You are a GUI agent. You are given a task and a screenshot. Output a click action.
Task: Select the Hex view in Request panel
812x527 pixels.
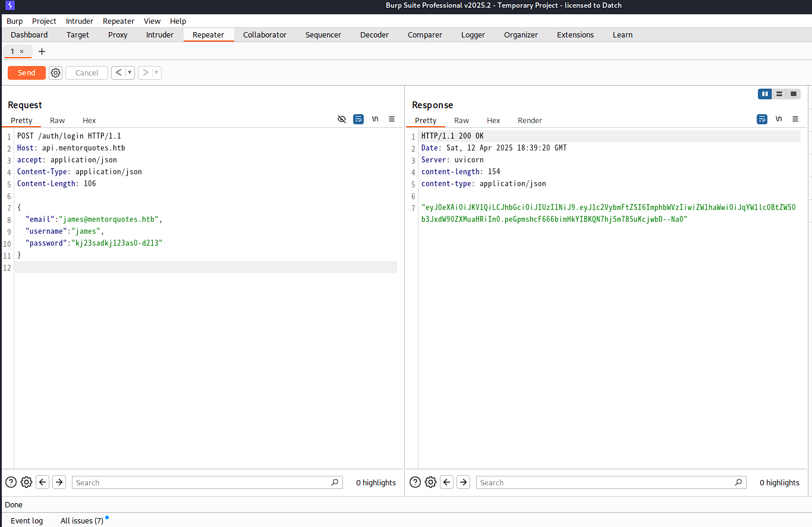click(89, 120)
